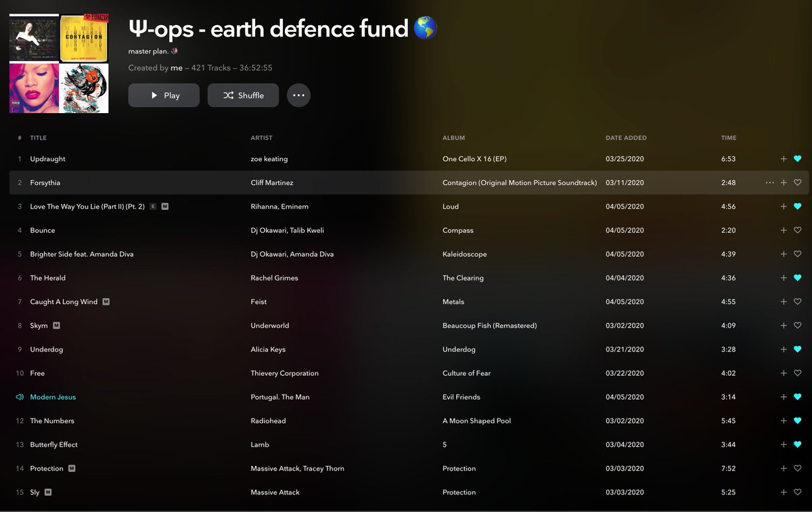
Task: Open artist Alicia Keys
Action: tap(268, 349)
